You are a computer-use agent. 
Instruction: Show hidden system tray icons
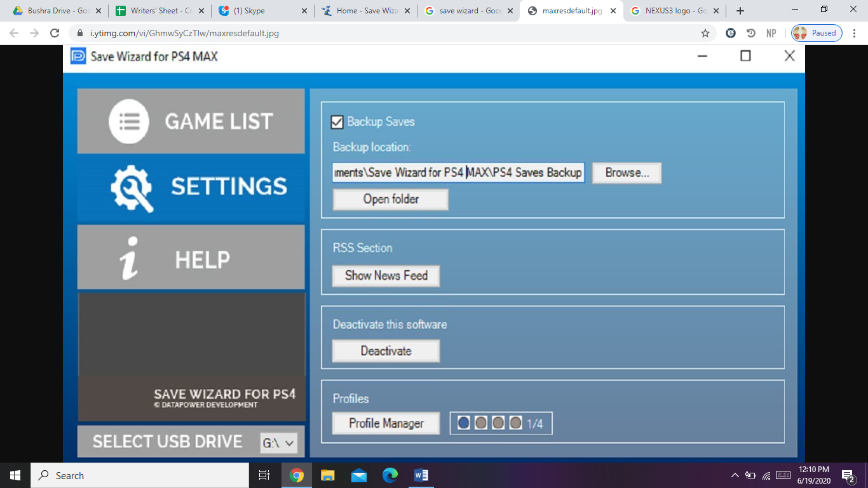735,475
